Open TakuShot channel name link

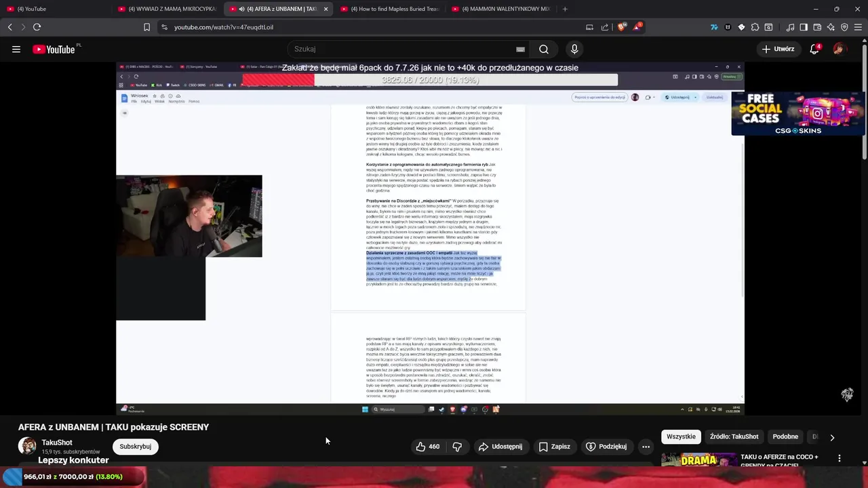(x=57, y=443)
